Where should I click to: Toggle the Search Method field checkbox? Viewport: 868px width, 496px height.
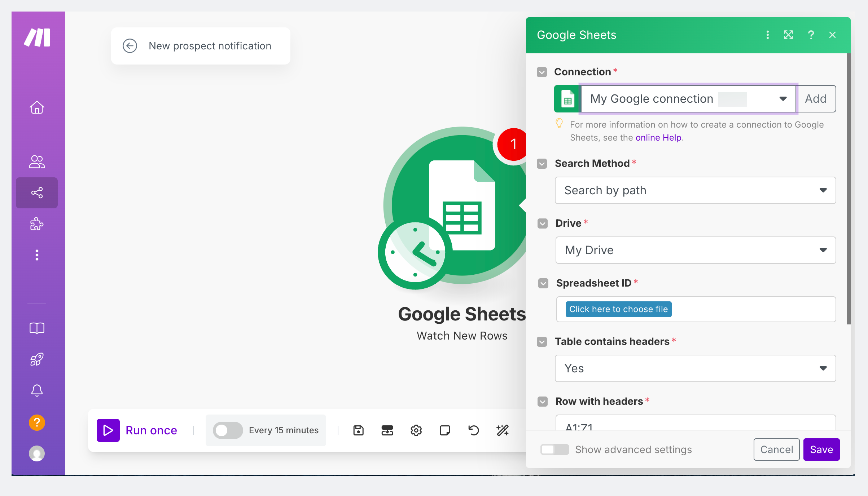[x=542, y=164]
